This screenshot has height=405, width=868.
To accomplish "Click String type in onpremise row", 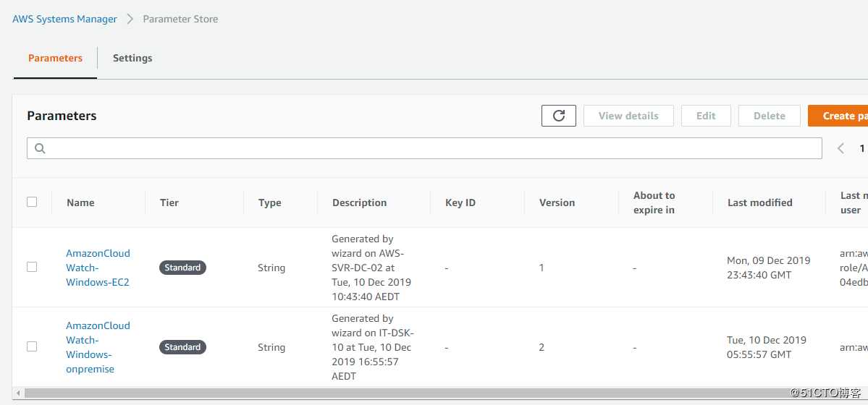I will click(x=271, y=347).
